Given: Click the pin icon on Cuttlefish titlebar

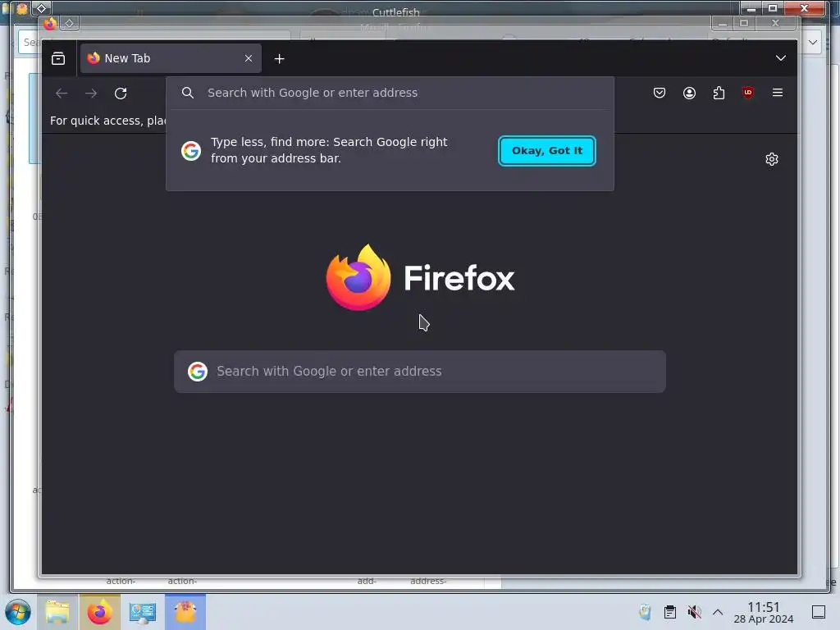Looking at the screenshot, I should (x=41, y=8).
